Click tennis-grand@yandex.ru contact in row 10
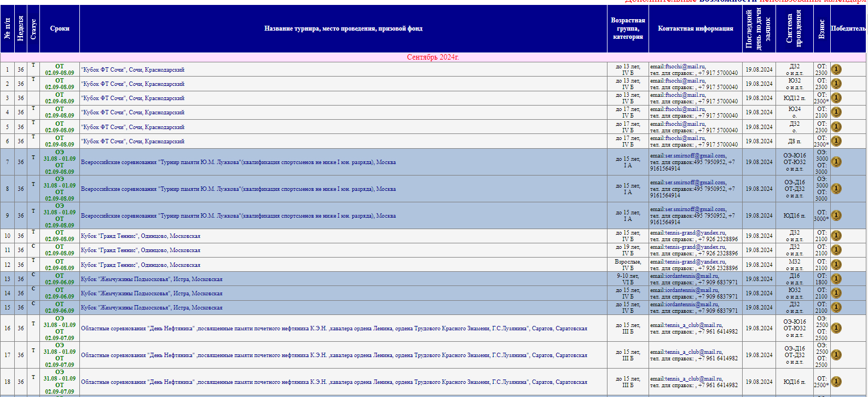Image resolution: width=868 pixels, height=397 pixels. pos(695,232)
